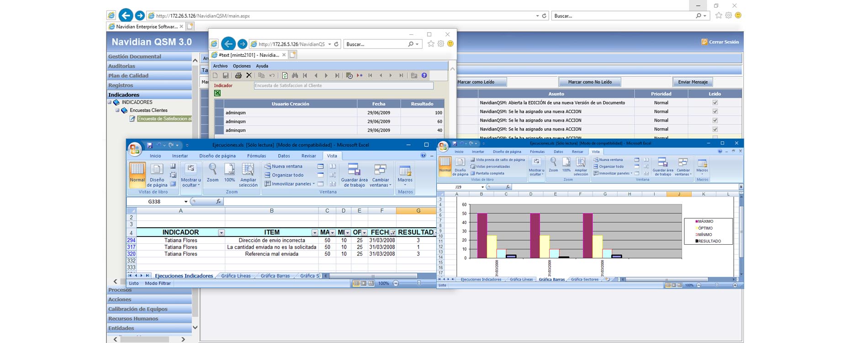Switch to Gráfica Líneas sheet tab in left Excel
868x343 pixels.
[236, 276]
